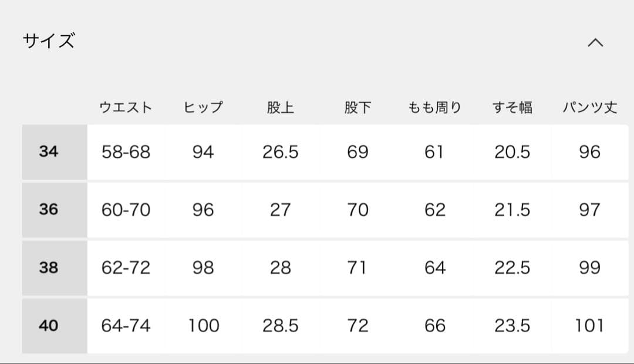Click the もも周り column header
The image size is (634, 364).
point(434,108)
